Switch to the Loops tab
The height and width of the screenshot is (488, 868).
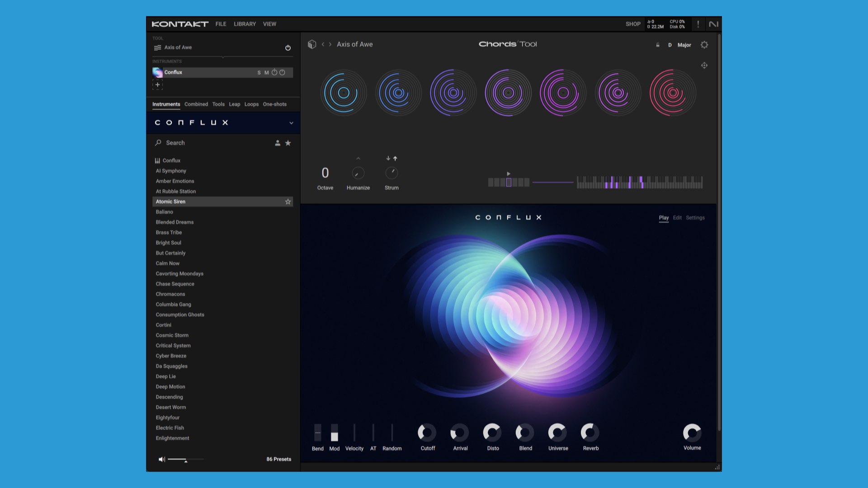[x=251, y=104]
